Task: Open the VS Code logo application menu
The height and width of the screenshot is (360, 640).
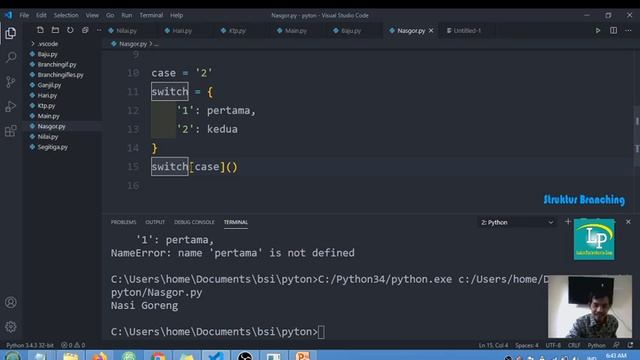Action: pyautogui.click(x=9, y=15)
